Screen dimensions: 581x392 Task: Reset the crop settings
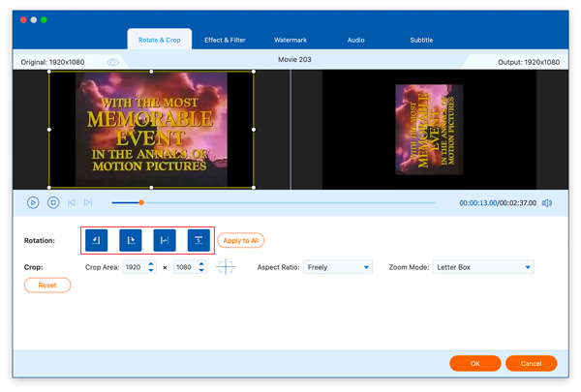pos(47,286)
